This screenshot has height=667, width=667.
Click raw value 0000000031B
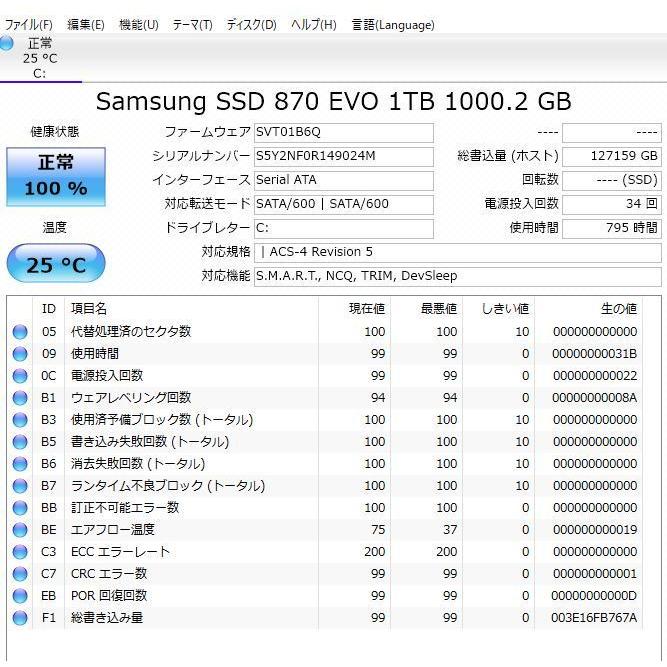point(595,354)
